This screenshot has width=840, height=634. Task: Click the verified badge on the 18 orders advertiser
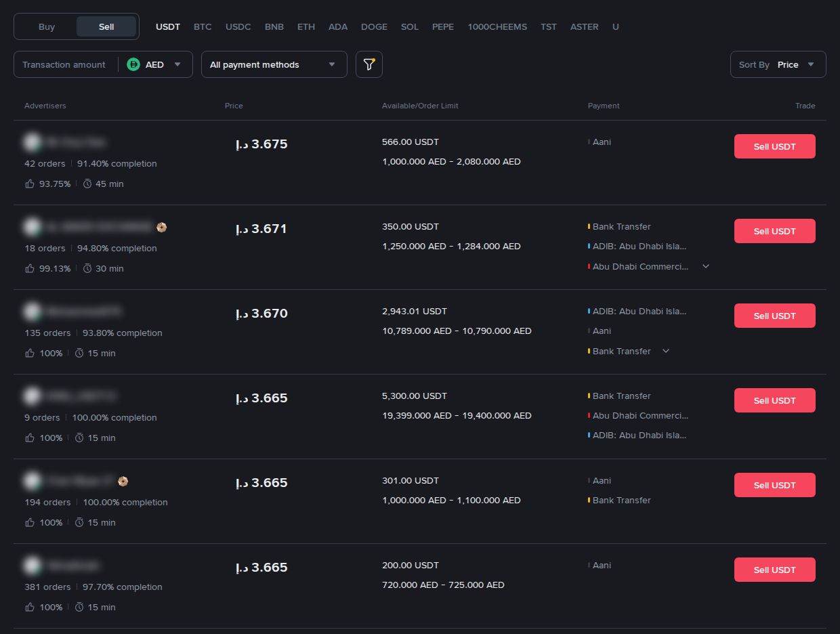tap(161, 227)
